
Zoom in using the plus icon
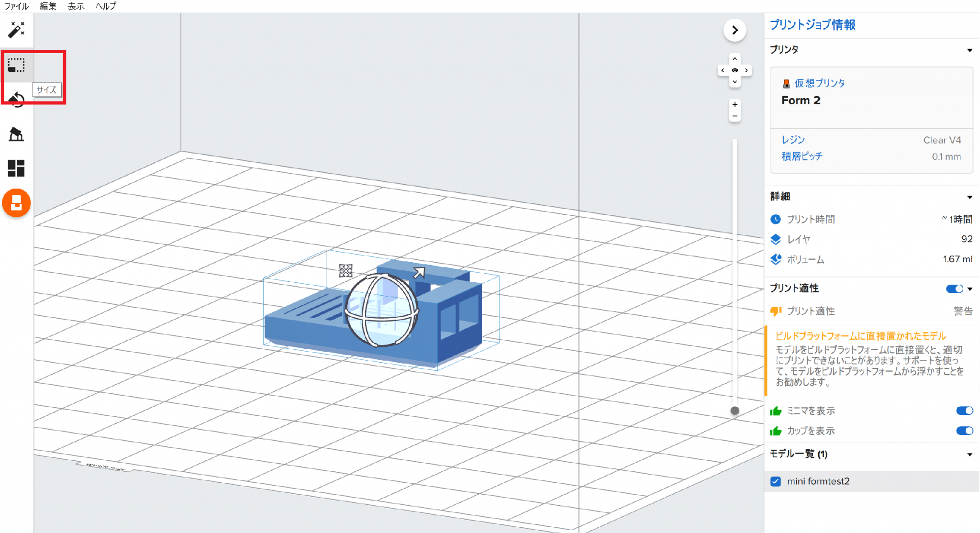pyautogui.click(x=735, y=104)
